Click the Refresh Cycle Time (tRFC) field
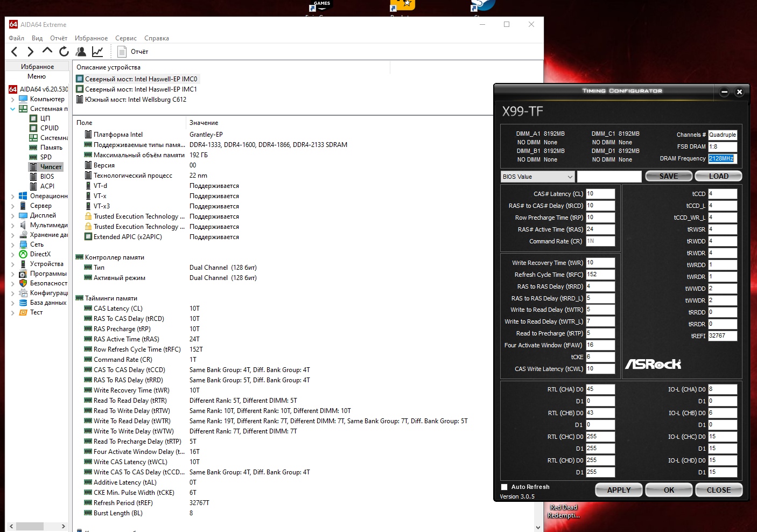Screen dimensions: 757x532 click(x=600, y=275)
